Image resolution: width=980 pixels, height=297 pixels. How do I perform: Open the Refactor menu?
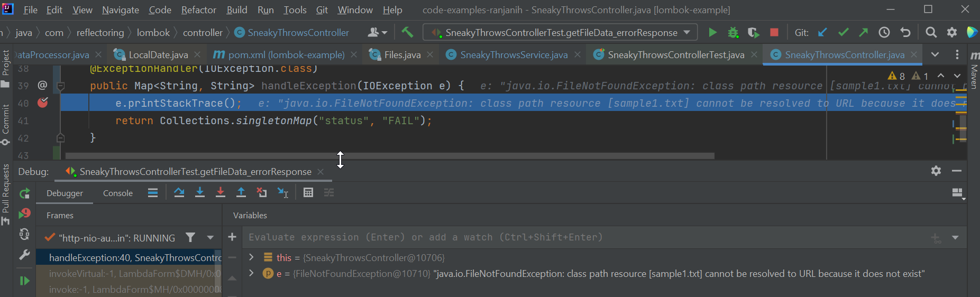[x=198, y=10]
